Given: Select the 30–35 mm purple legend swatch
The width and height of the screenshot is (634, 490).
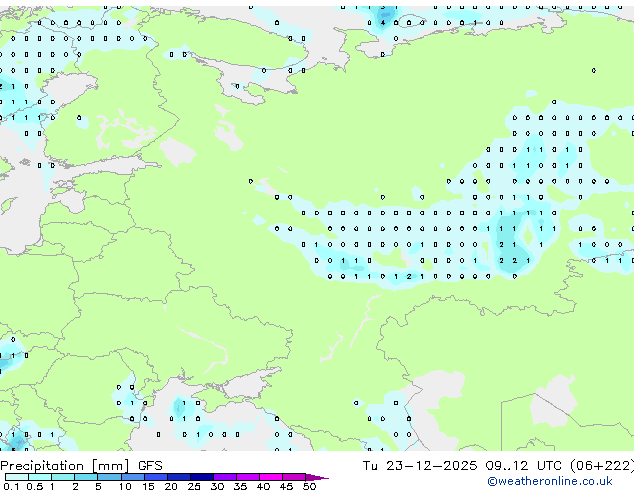Looking at the screenshot, I should (x=225, y=477).
